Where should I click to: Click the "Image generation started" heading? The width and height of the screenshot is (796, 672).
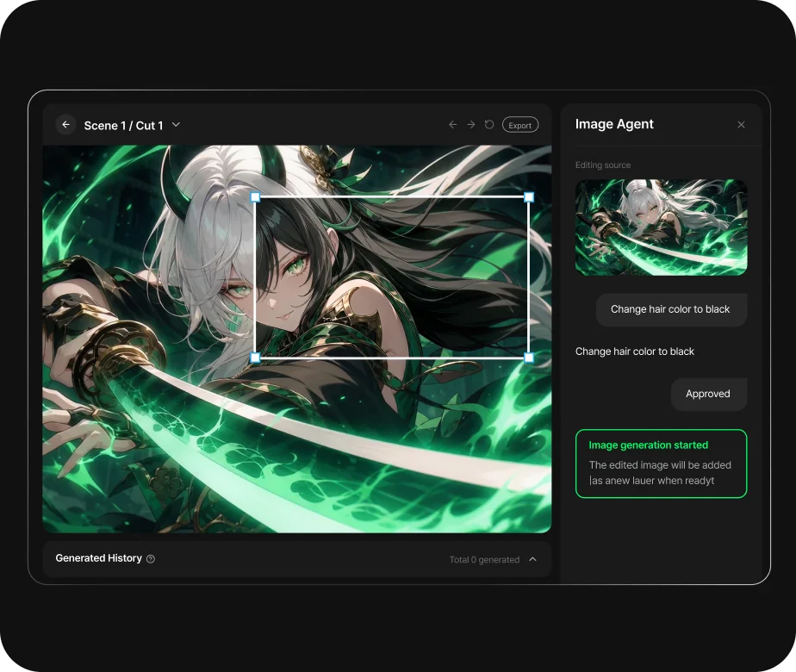click(x=649, y=445)
